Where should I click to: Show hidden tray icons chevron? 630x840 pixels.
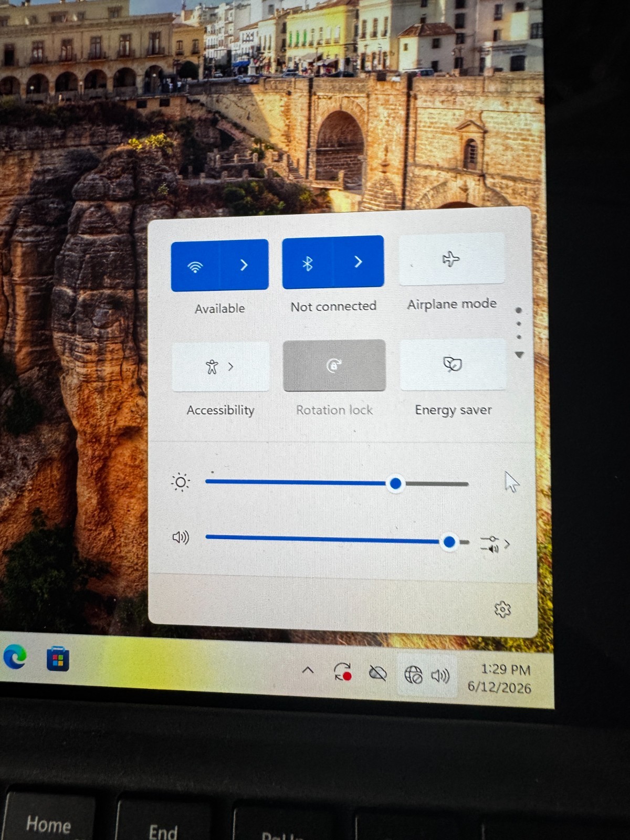point(308,670)
